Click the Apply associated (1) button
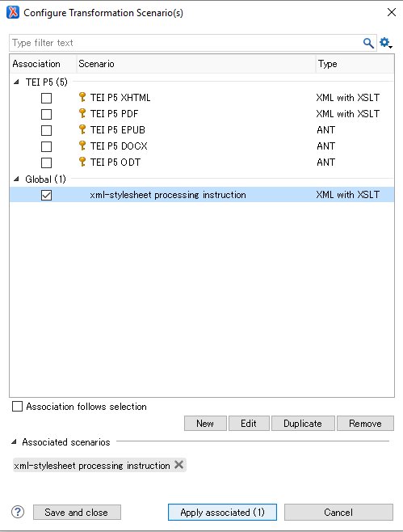Image resolution: width=403 pixels, height=532 pixels. coord(222,513)
